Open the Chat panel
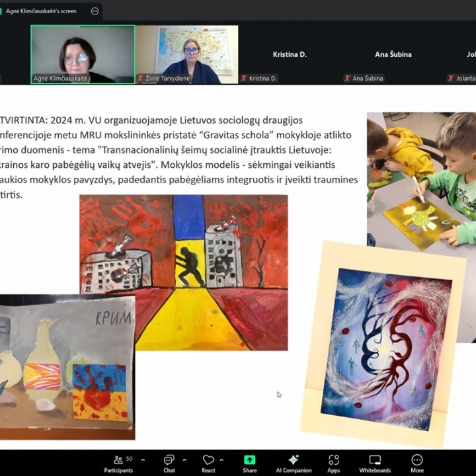The image size is (476, 476). pos(169,463)
